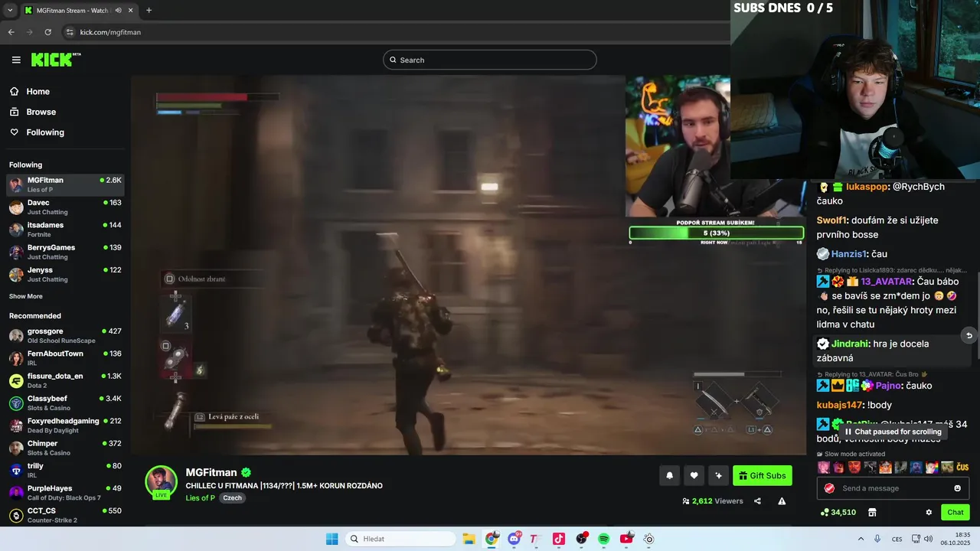Open the tab search dropdown arrow

point(9,10)
